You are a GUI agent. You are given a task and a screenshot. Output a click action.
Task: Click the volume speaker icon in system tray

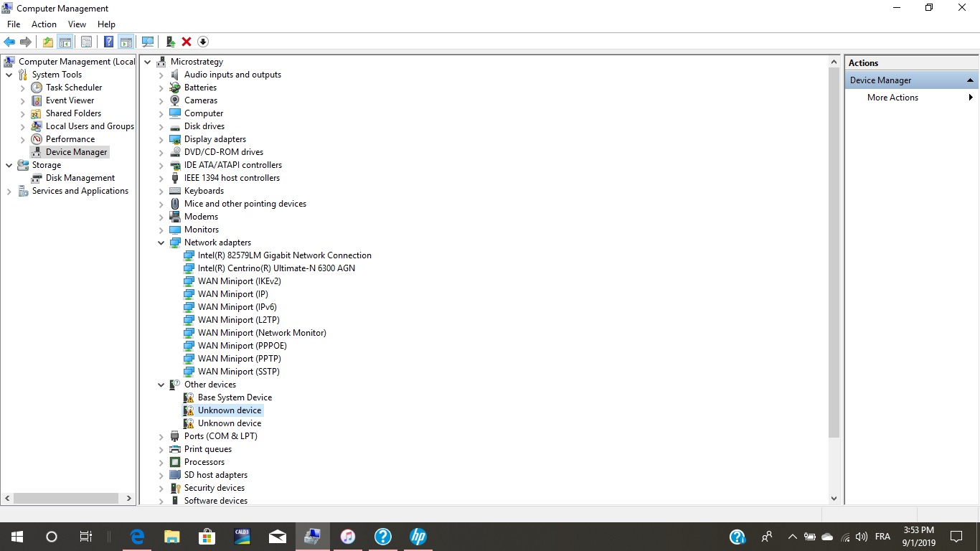pyautogui.click(x=861, y=536)
